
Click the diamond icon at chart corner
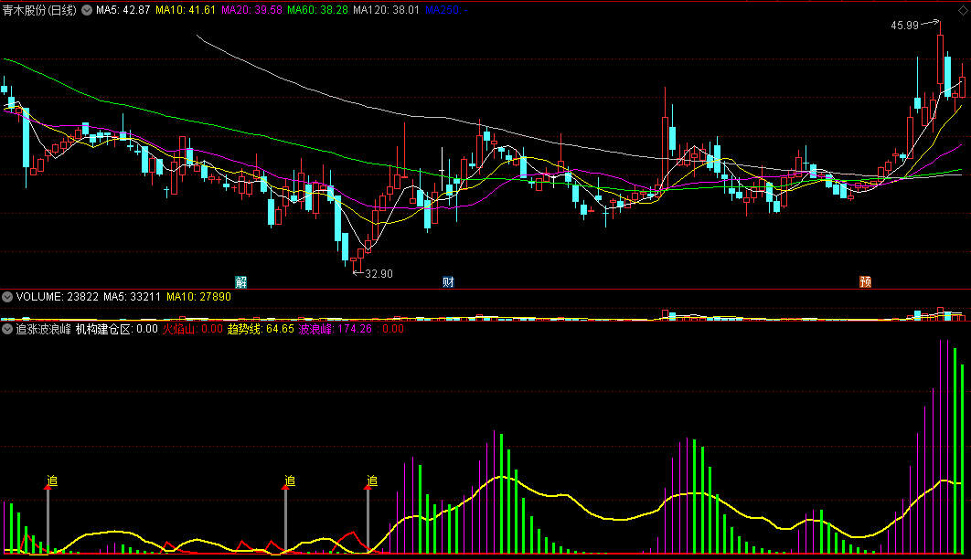tap(963, 11)
